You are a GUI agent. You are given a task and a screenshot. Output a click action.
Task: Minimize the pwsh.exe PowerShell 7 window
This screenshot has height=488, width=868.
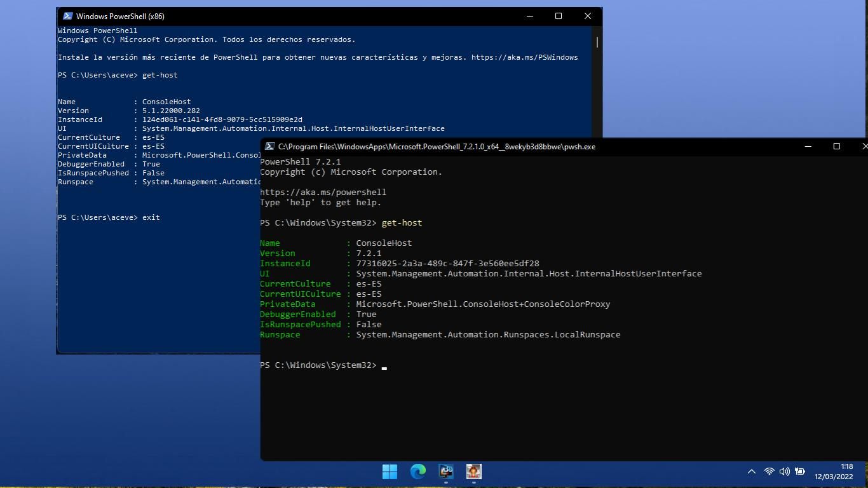(808, 147)
